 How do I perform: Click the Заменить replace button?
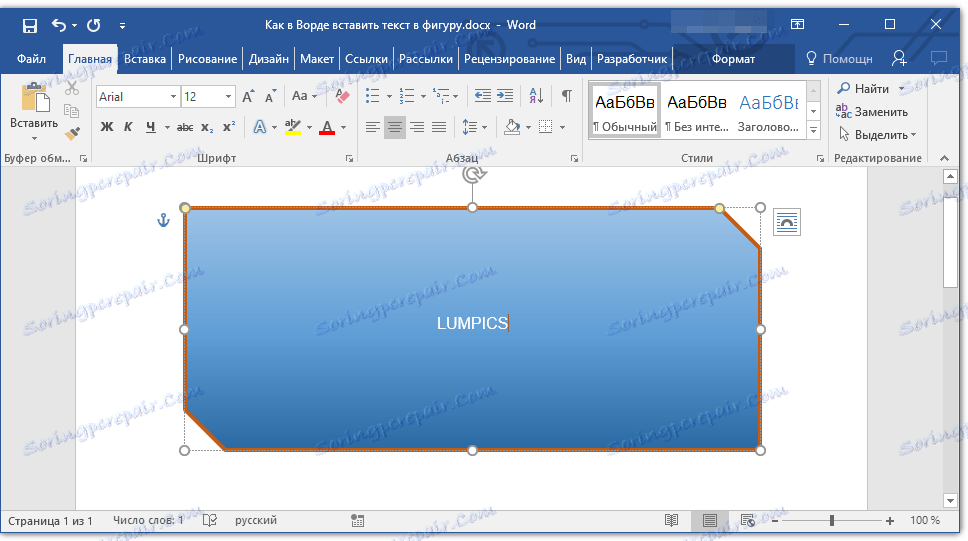click(x=872, y=112)
